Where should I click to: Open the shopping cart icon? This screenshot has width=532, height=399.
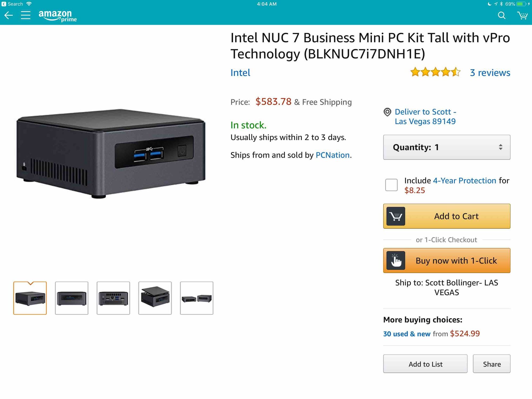point(522,15)
